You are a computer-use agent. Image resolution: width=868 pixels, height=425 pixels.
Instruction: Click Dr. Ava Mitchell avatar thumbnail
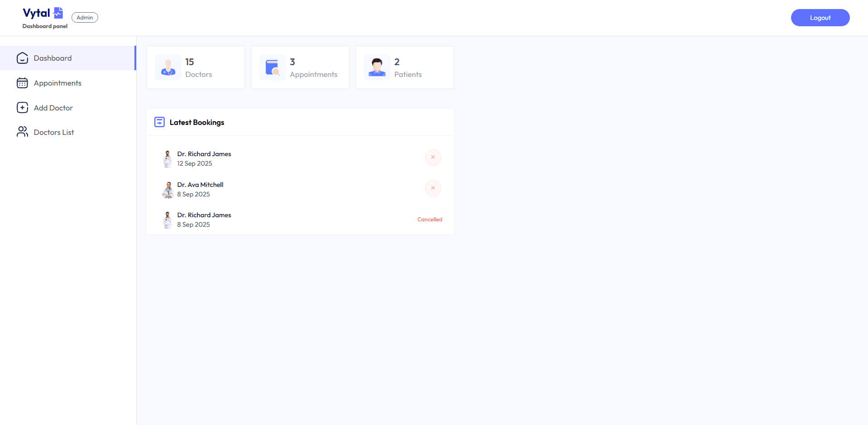click(167, 189)
